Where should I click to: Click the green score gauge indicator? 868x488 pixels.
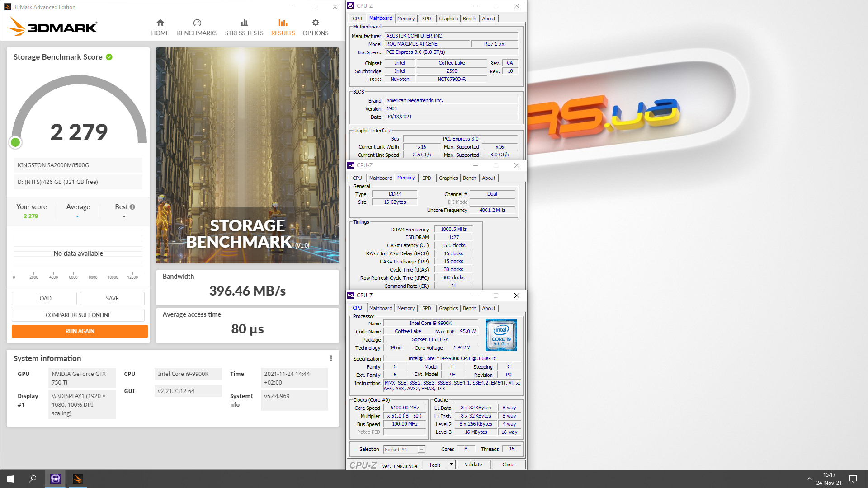15,142
